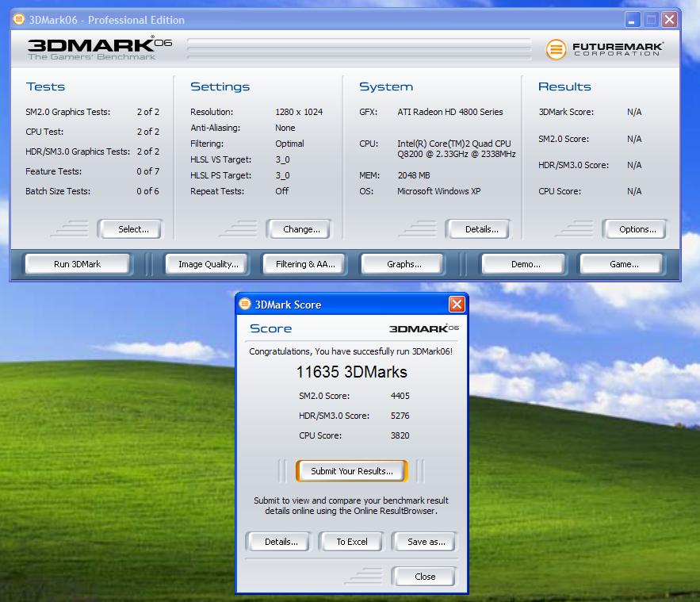Select the "3820" CPU score value

coord(400,435)
